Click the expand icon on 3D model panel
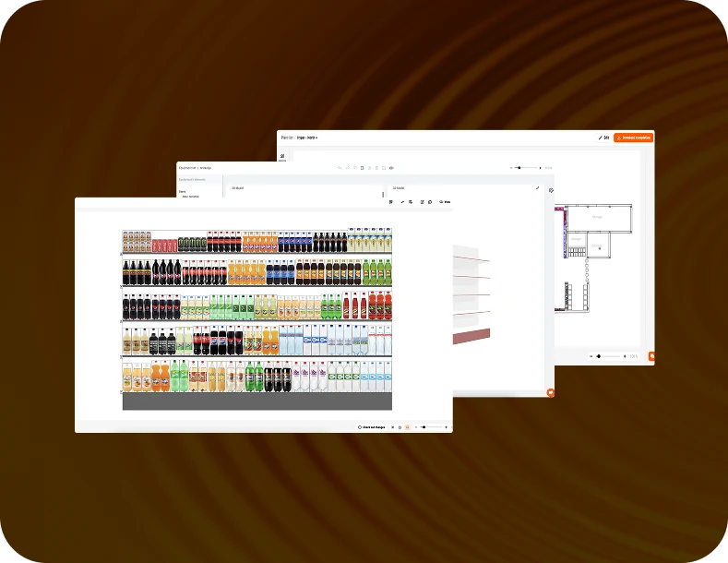The width and height of the screenshot is (728, 563). tap(538, 188)
